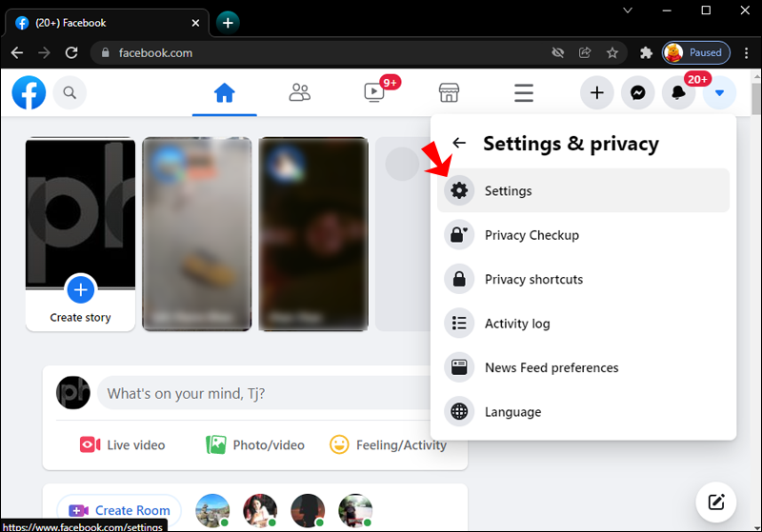Image resolution: width=762 pixels, height=532 pixels.
Task: Reload the Facebook page
Action: (71, 52)
